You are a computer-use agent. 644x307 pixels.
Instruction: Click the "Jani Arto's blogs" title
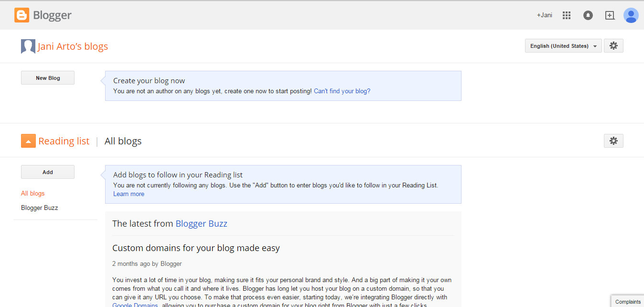[73, 46]
